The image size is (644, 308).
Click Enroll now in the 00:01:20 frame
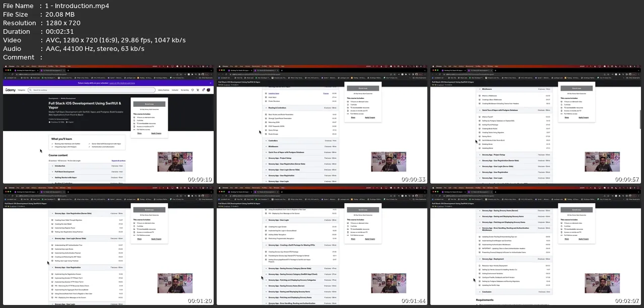[x=149, y=209]
